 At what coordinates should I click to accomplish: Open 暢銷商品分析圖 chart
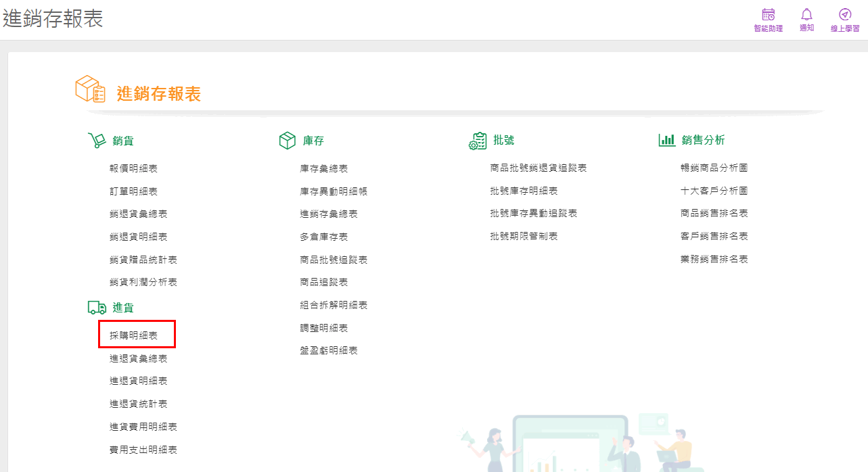tap(714, 168)
